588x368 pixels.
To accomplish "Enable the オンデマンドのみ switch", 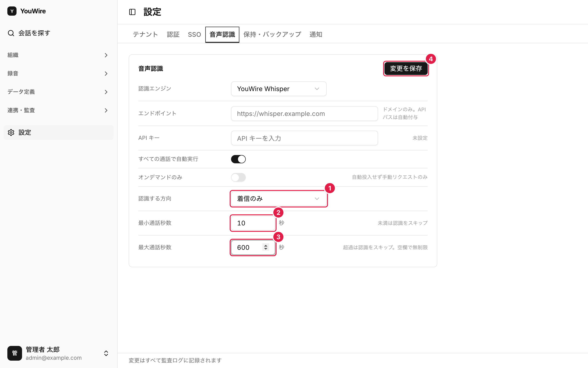I will coord(238,177).
